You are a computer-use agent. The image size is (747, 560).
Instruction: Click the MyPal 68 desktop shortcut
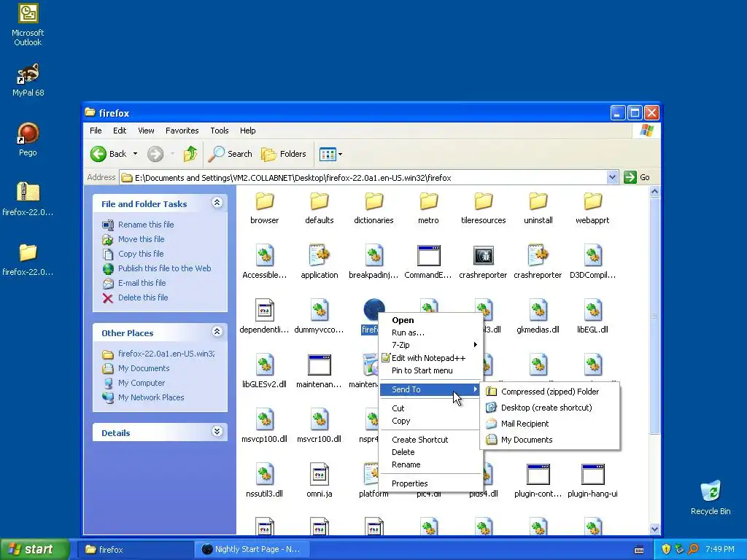28,80
